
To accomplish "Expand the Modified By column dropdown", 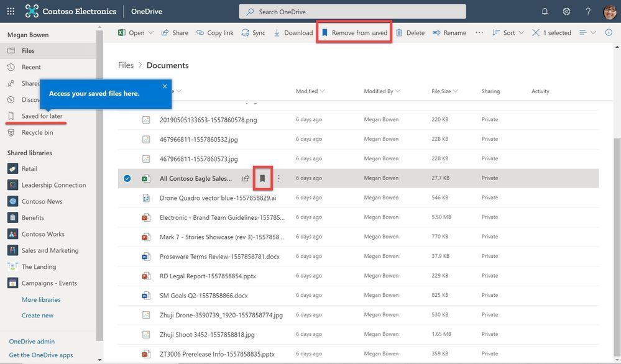I will tap(398, 91).
